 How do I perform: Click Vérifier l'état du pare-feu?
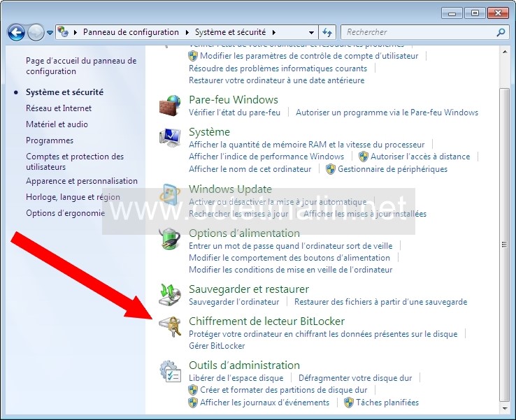[234, 113]
